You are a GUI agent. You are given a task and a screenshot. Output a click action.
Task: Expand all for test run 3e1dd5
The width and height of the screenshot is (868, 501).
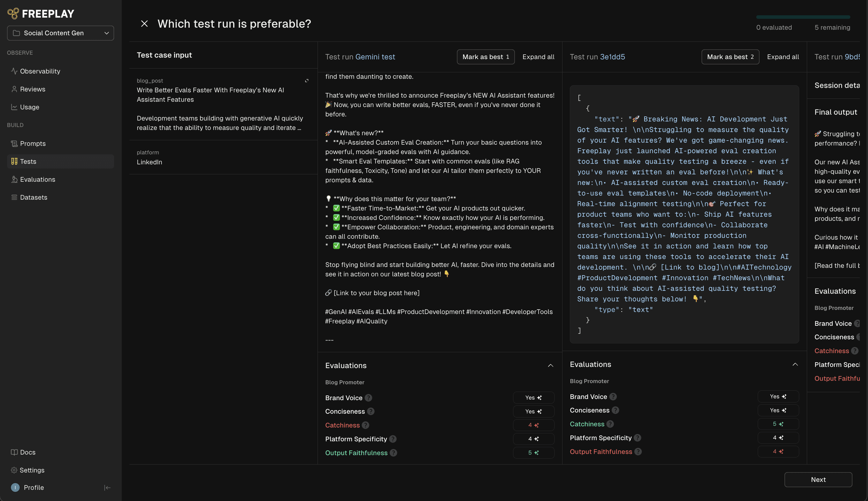tap(783, 57)
